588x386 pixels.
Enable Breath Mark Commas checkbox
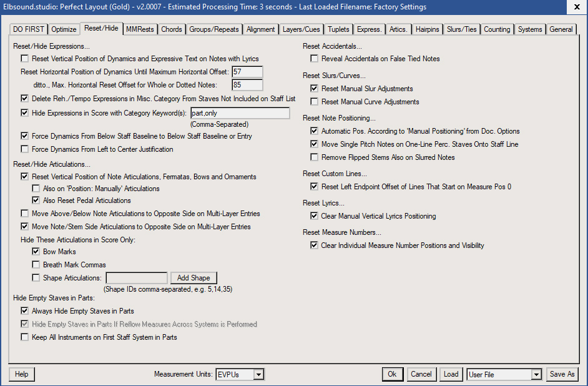[36, 265]
